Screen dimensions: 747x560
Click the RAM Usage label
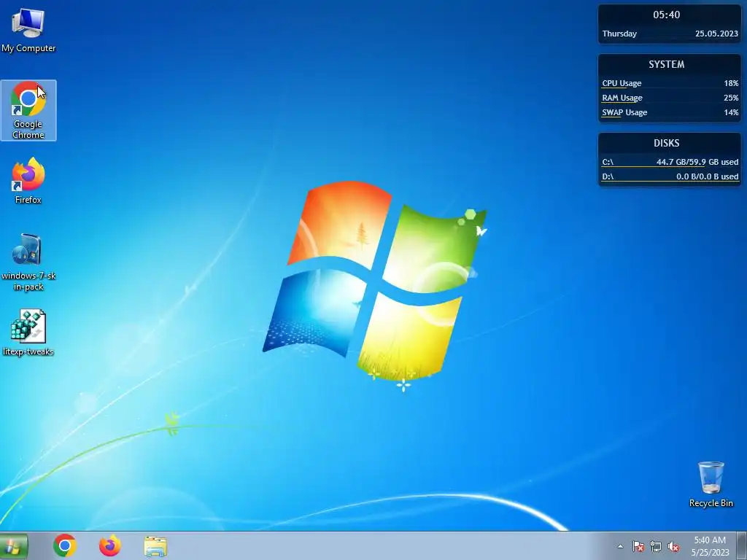point(622,98)
